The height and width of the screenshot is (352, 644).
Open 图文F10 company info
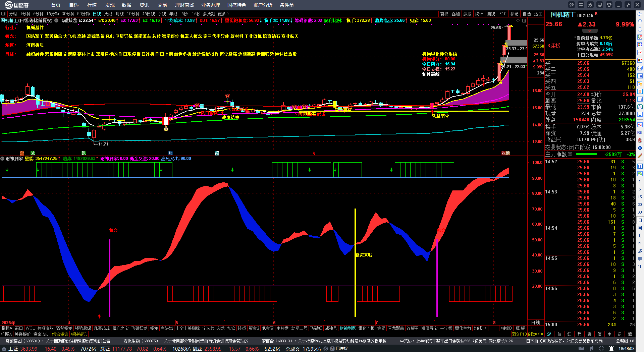coord(519,334)
